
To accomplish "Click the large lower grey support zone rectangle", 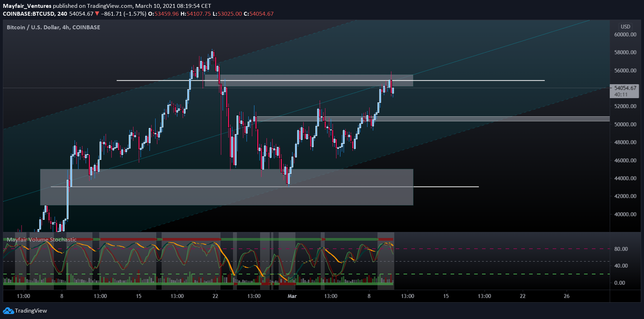I will click(227, 187).
